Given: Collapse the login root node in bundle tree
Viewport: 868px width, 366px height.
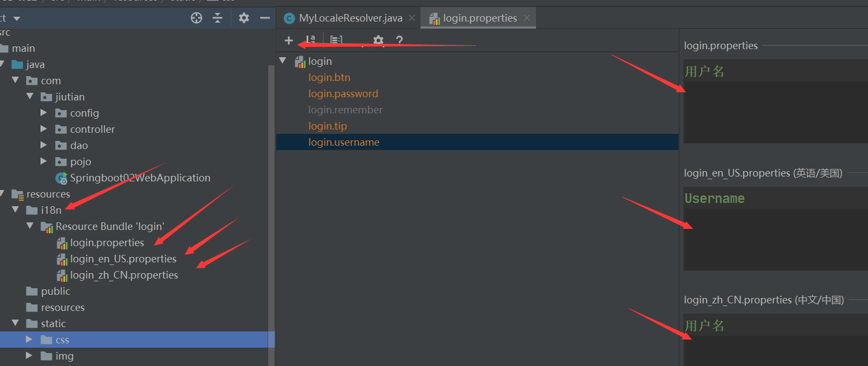Looking at the screenshot, I should click(x=282, y=61).
